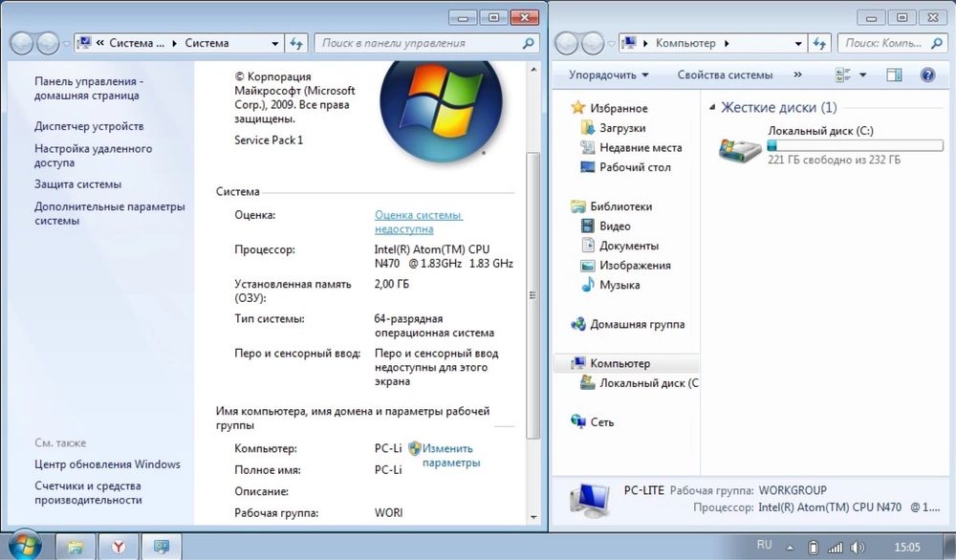The image size is (956, 560).
Task: Click Система breadcrumb segment
Action: 206,43
